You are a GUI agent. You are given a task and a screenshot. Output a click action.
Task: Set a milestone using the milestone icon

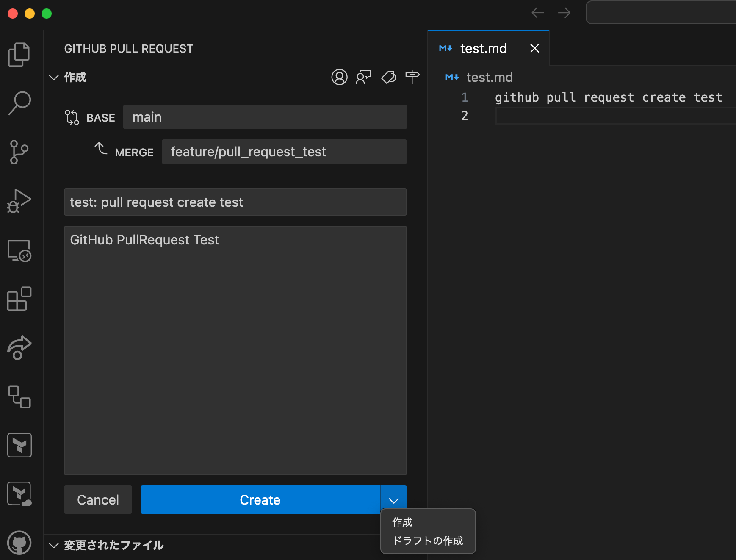pyautogui.click(x=412, y=77)
